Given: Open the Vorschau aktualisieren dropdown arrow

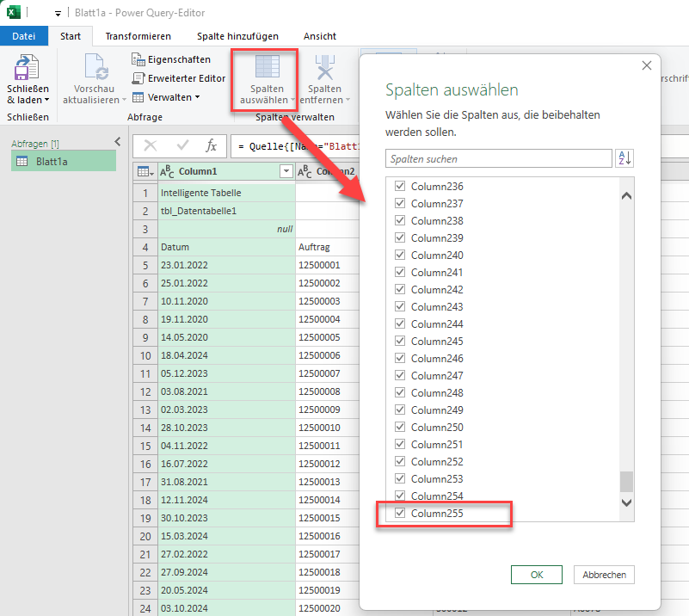Looking at the screenshot, I should (x=124, y=100).
